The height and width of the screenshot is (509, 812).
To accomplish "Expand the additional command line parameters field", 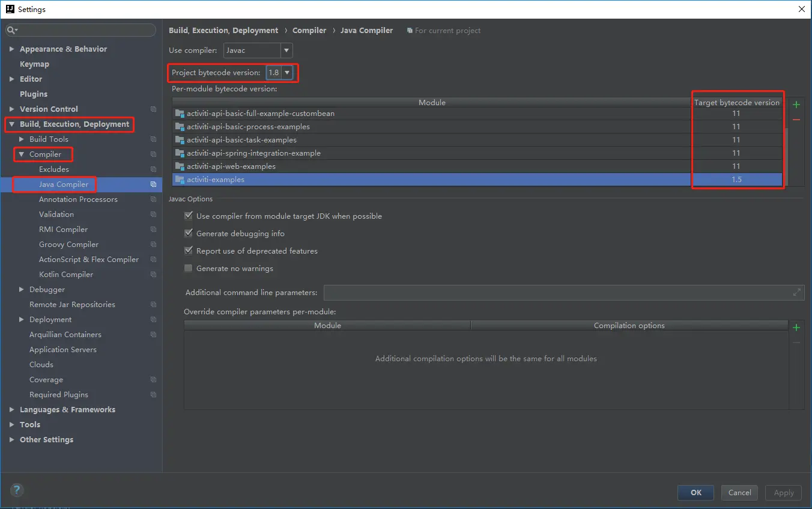I will click(x=797, y=293).
